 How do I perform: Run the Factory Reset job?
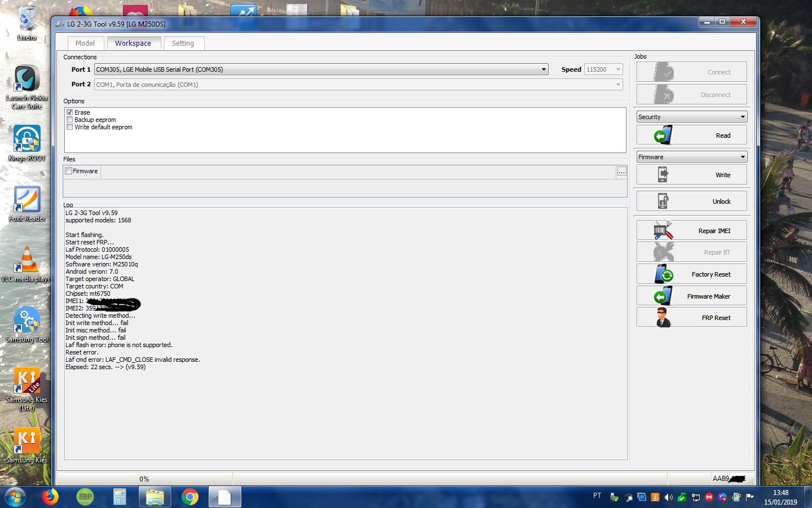tap(692, 274)
